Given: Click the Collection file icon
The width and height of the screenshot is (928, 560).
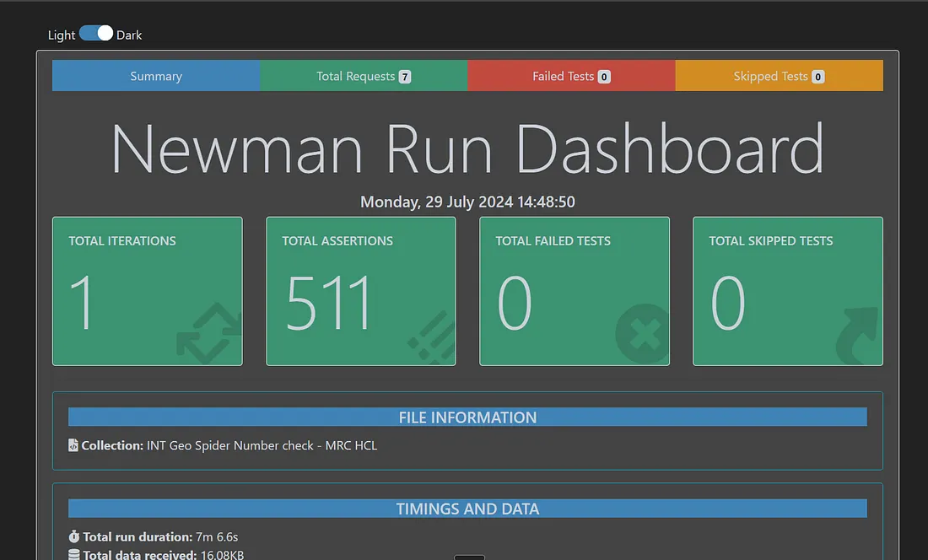Looking at the screenshot, I should tap(73, 444).
